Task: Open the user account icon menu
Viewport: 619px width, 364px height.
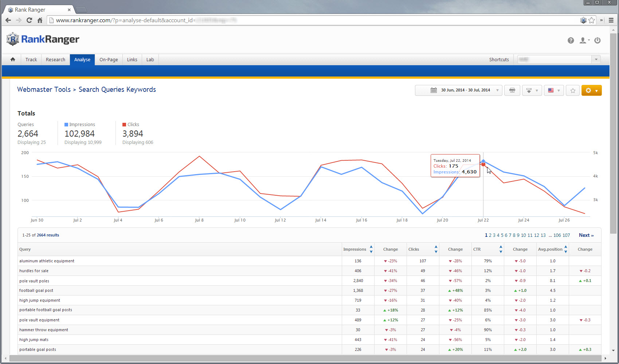Action: (584, 40)
